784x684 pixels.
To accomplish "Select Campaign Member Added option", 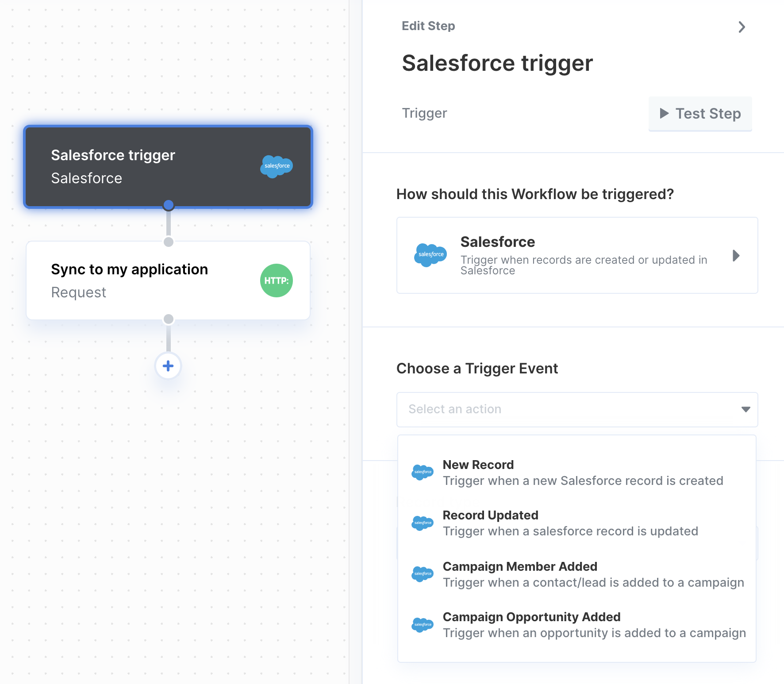I will [577, 574].
